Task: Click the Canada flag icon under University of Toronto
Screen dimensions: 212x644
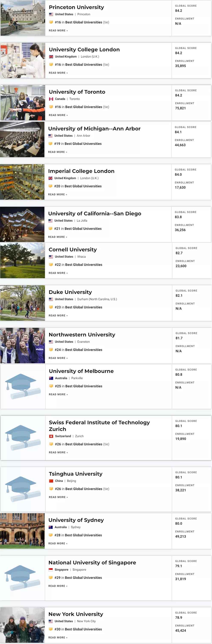Action: 51,99
